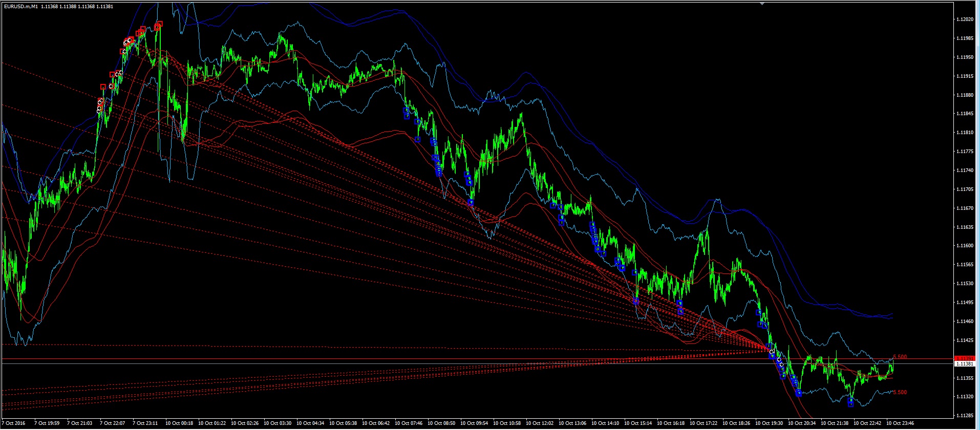Image resolution: width=980 pixels, height=430 pixels.
Task: Click the 1.11320 price scale label
Action: tap(965, 397)
